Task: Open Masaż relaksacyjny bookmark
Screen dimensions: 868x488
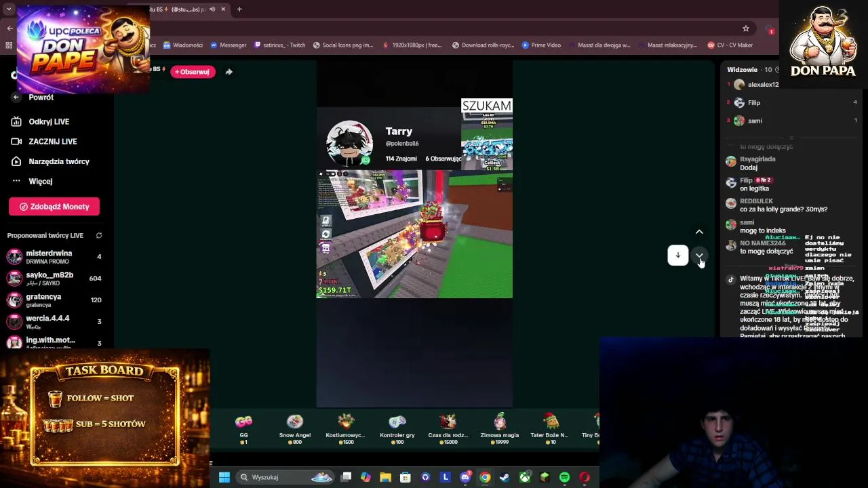Action: coord(667,45)
